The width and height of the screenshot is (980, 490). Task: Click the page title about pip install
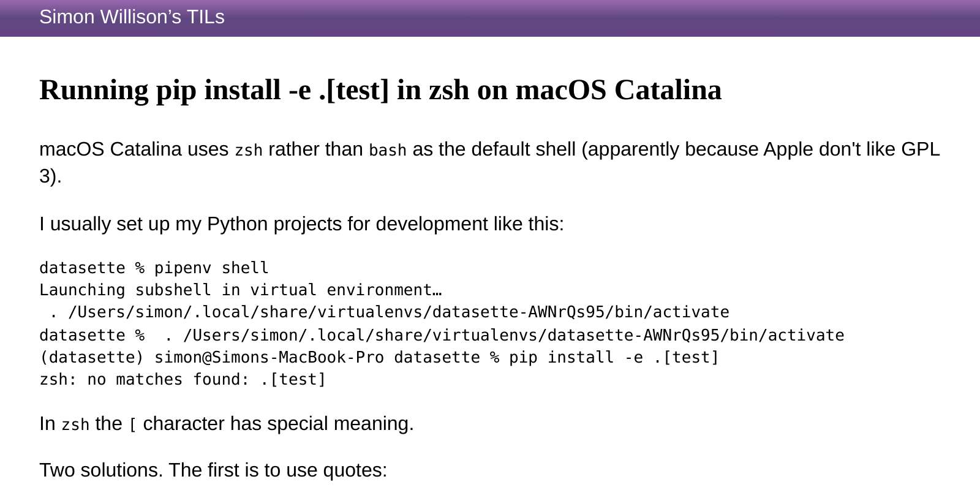click(x=380, y=90)
